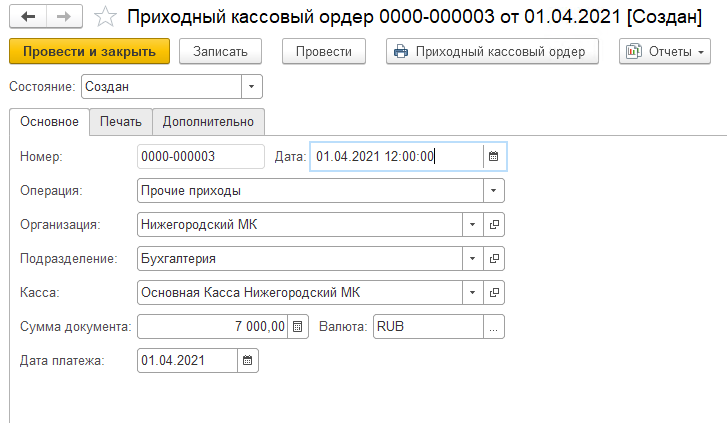Viewport: 727px width, 423px height.
Task: Switch to the Дополнительно tab
Action: (208, 122)
